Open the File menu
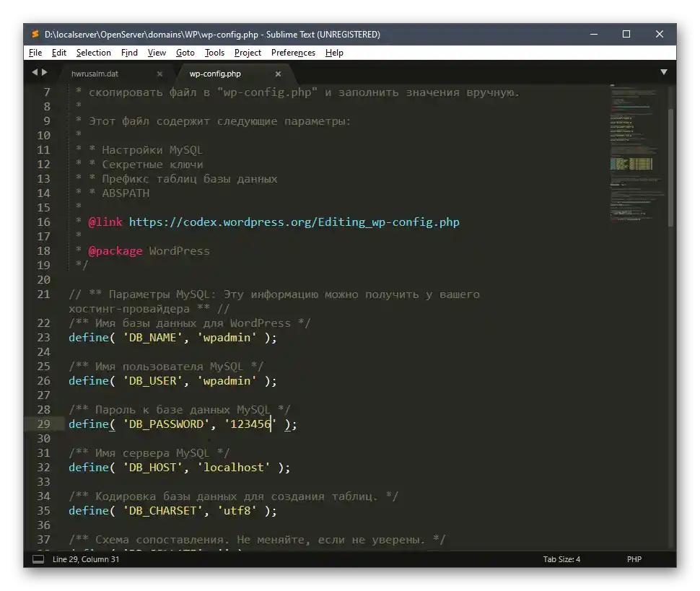 pyautogui.click(x=35, y=53)
